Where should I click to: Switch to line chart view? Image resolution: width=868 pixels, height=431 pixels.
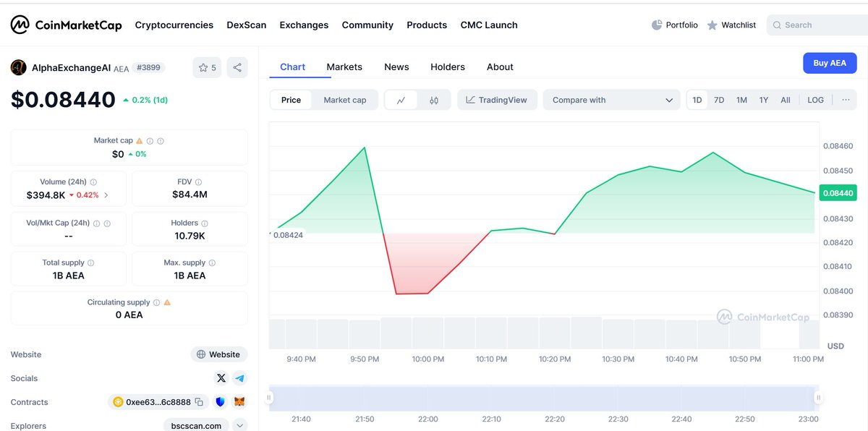click(x=401, y=100)
